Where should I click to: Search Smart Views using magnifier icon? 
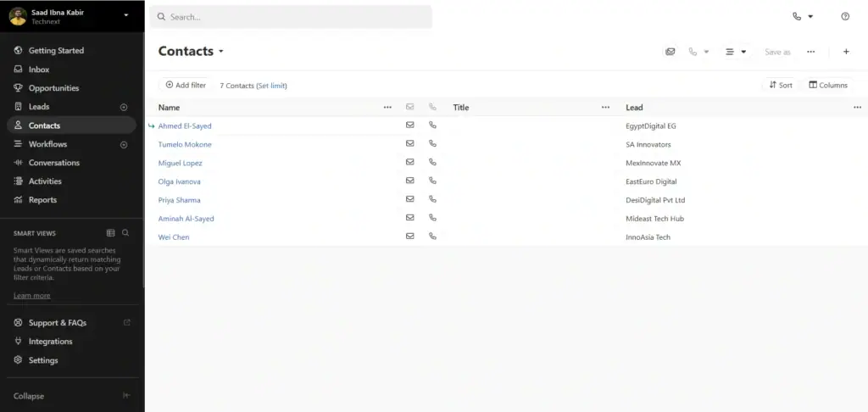(125, 233)
